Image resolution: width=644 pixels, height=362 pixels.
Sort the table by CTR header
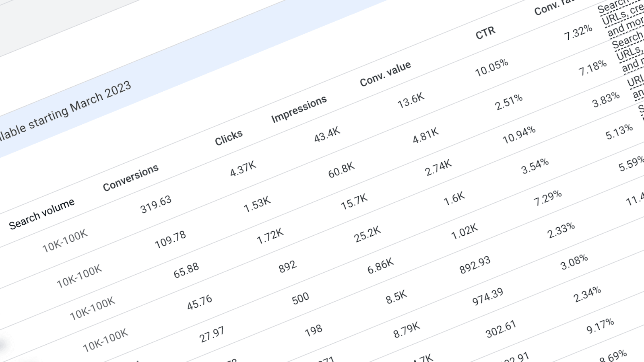point(485,33)
